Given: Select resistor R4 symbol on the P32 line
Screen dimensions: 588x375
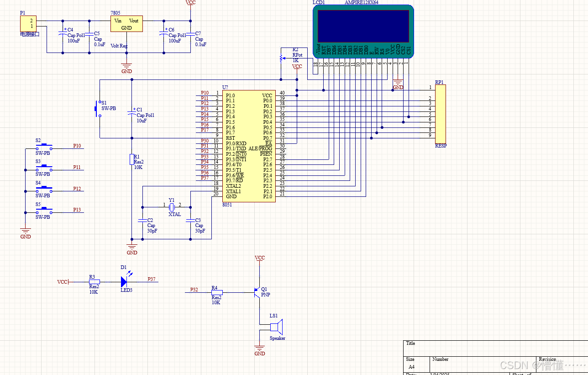Looking at the screenshot, I should [217, 292].
